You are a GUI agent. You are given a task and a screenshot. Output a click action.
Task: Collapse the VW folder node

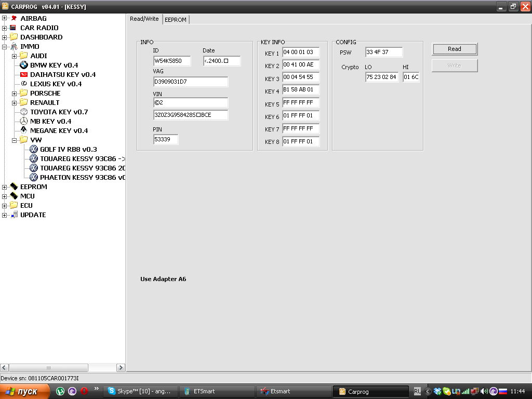(x=15, y=140)
